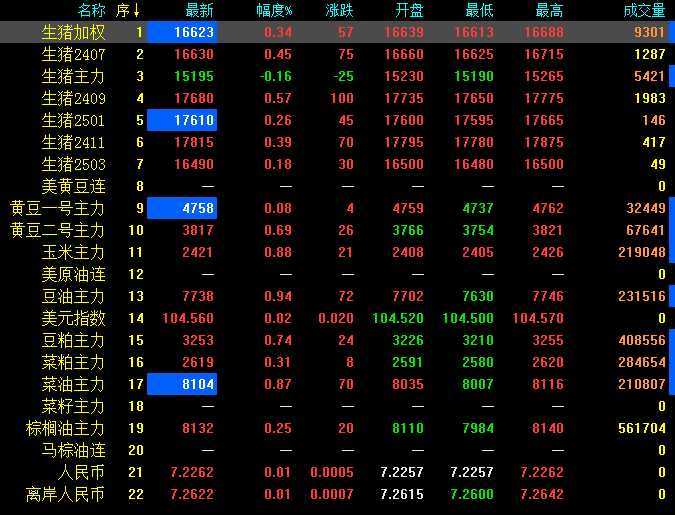This screenshot has width=675, height=515.
Task: Click highlighted latest price 17610
Action: tap(182, 120)
